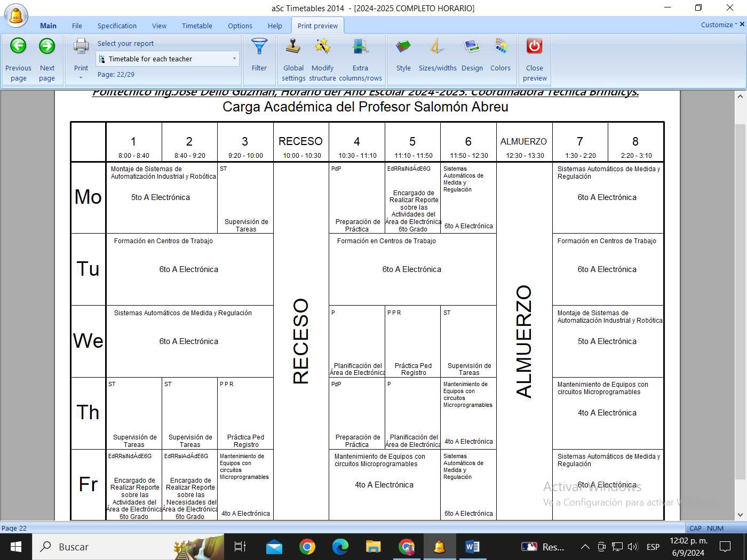The height and width of the screenshot is (560, 747).
Task: Open the Specification tab
Action: pos(117,26)
